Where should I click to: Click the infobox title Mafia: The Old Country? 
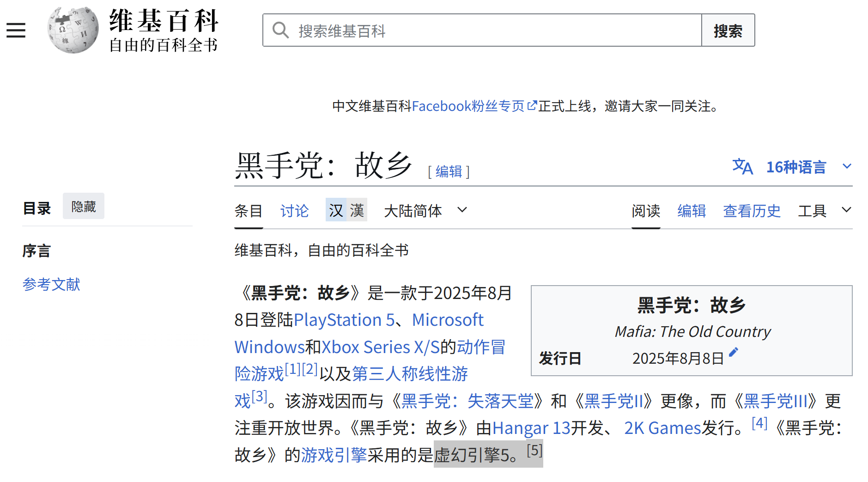[x=692, y=331]
